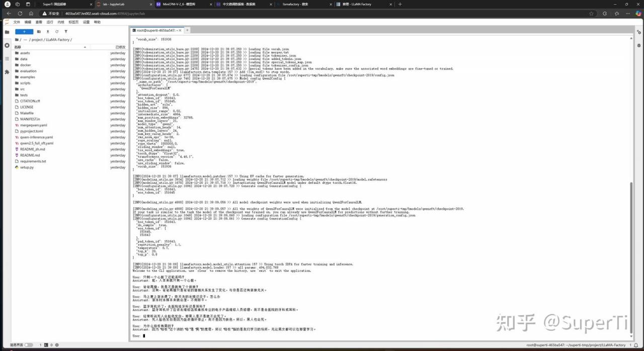Click the browser extensions refresh-like icon

coord(605,14)
